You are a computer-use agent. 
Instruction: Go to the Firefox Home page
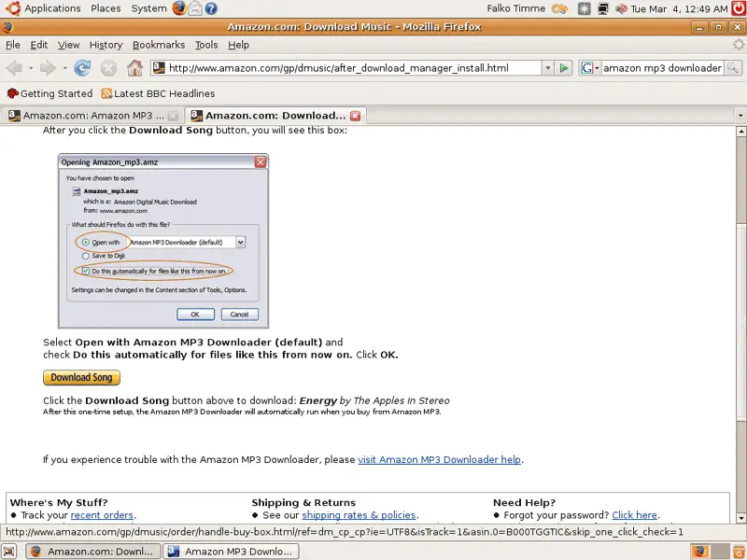click(x=134, y=68)
